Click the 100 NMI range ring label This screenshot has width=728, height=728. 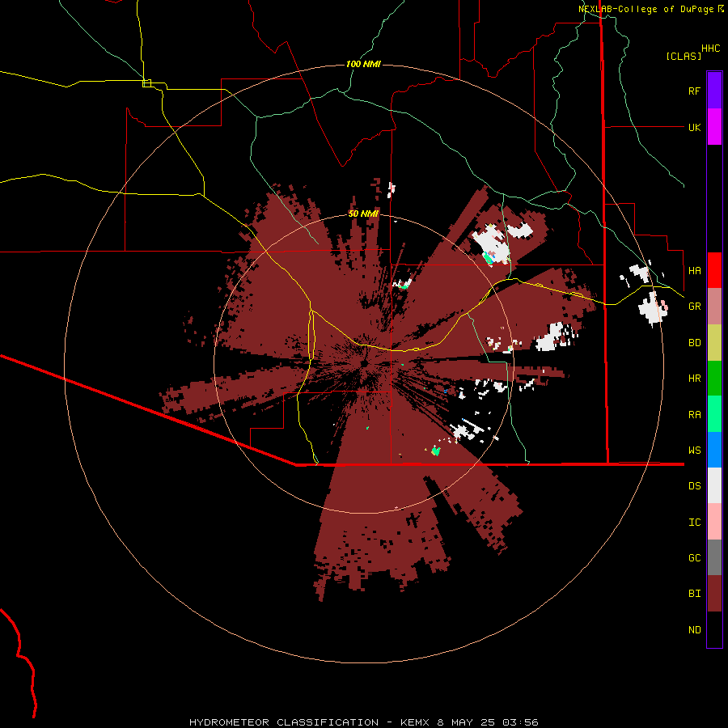tap(363, 64)
